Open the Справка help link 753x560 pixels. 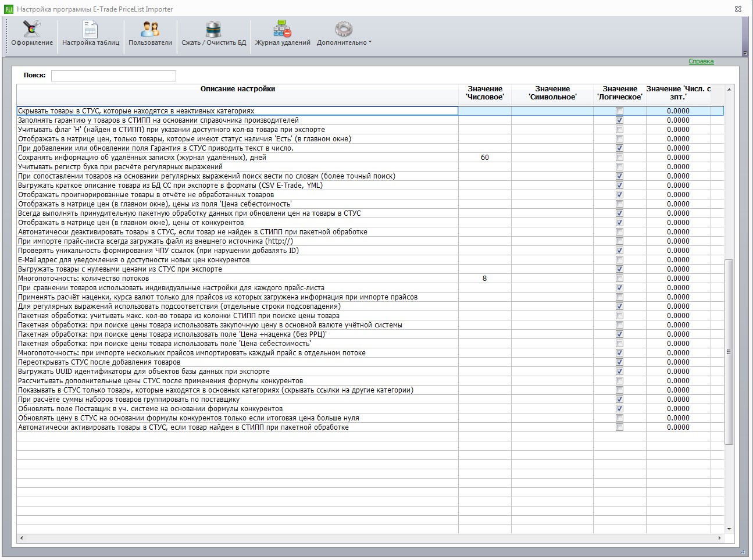click(701, 61)
